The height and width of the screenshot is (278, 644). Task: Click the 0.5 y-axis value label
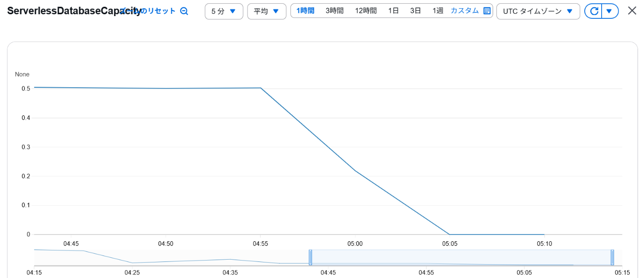coord(25,89)
